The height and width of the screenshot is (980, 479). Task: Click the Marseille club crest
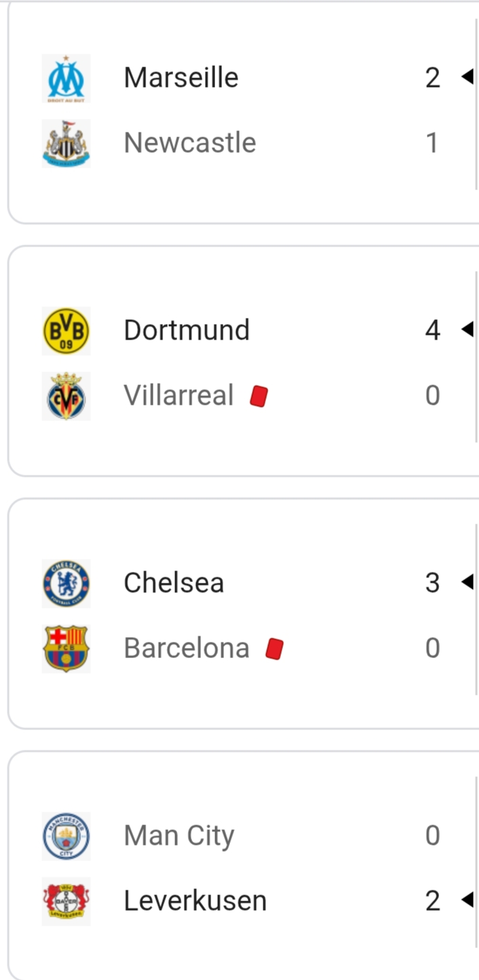tap(66, 77)
